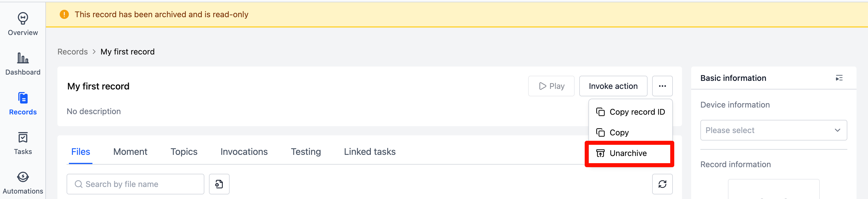Screen dimensions: 868x199
Task: Open the Topics tab
Action: (184, 151)
